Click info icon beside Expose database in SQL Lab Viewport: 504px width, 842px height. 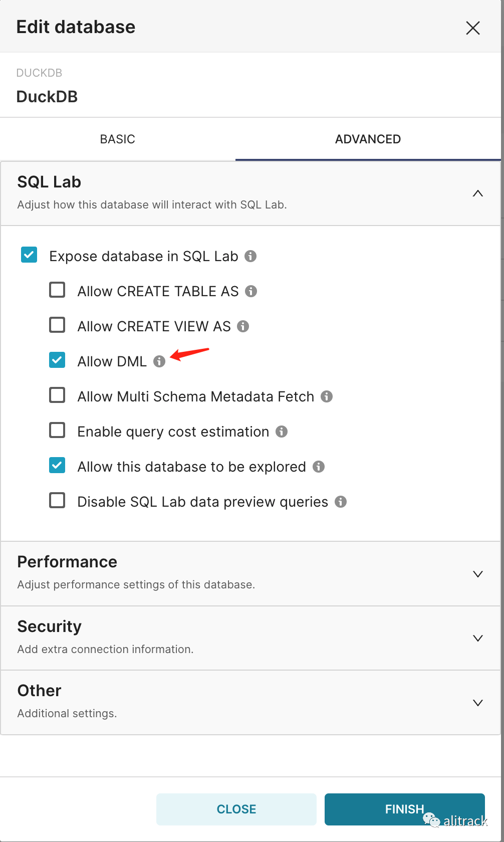pyautogui.click(x=250, y=256)
